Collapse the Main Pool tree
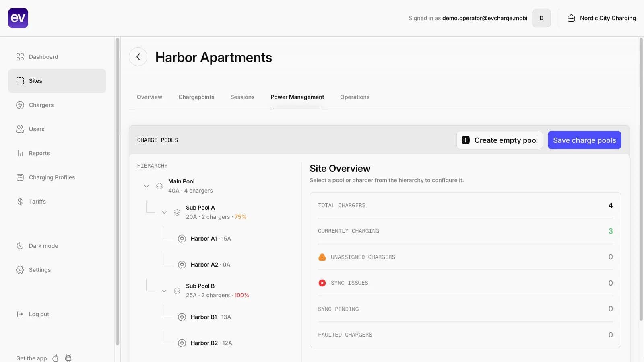Viewport: 644px width, 362px height. coord(147,186)
